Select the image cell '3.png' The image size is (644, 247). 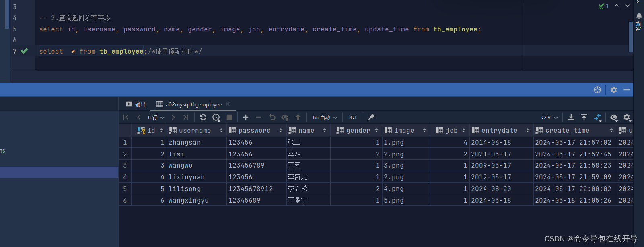point(406,165)
